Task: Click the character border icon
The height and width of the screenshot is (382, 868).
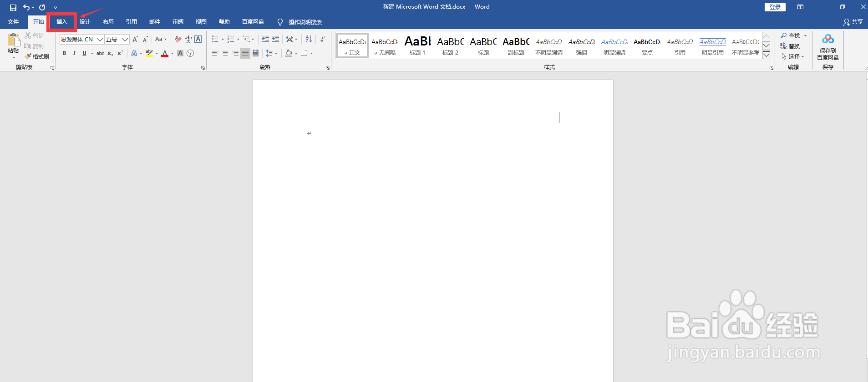Action: click(198, 39)
